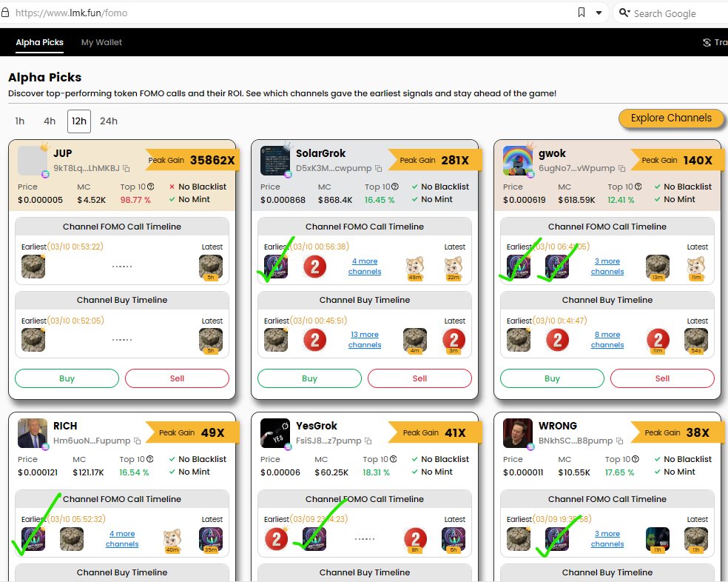Buy the SolarGrok token

pos(310,378)
